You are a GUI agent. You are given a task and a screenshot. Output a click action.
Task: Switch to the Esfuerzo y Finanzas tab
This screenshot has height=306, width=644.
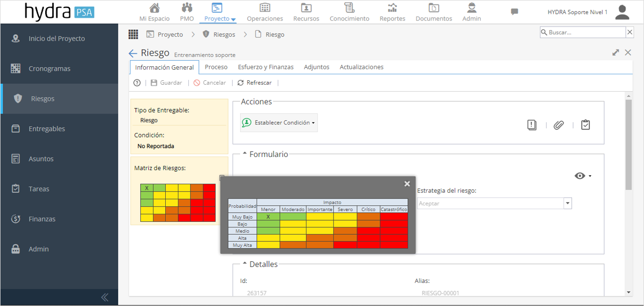click(x=266, y=67)
